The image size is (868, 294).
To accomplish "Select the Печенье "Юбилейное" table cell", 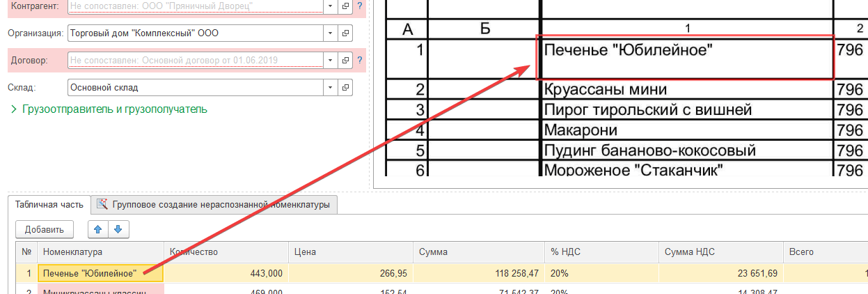I will [100, 273].
